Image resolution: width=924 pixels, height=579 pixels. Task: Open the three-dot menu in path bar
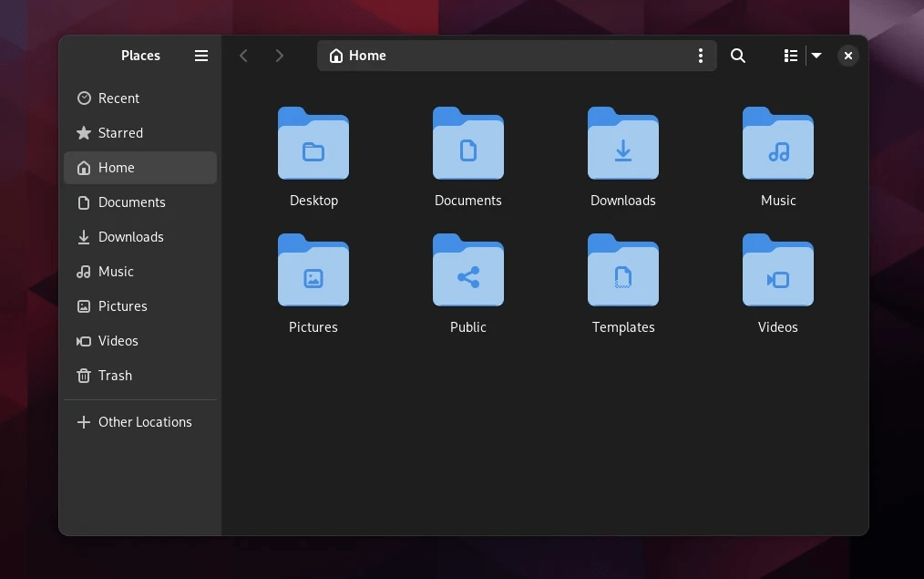700,56
